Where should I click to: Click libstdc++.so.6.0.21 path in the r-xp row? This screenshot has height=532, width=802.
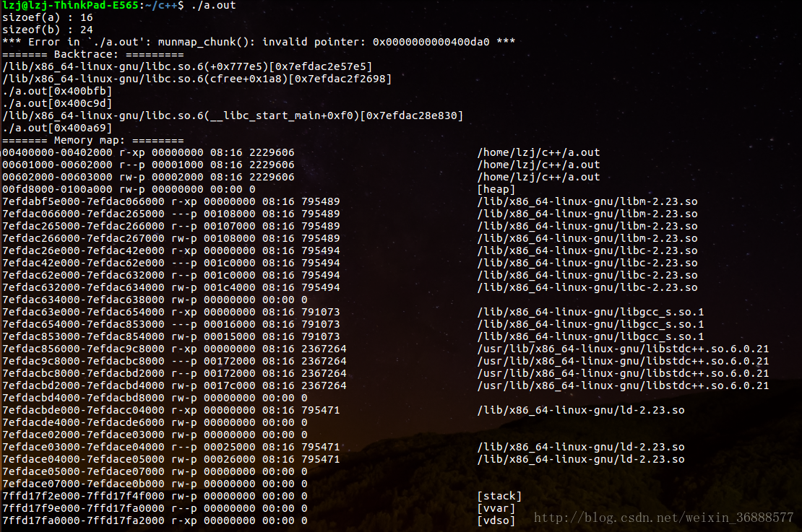[623, 349]
